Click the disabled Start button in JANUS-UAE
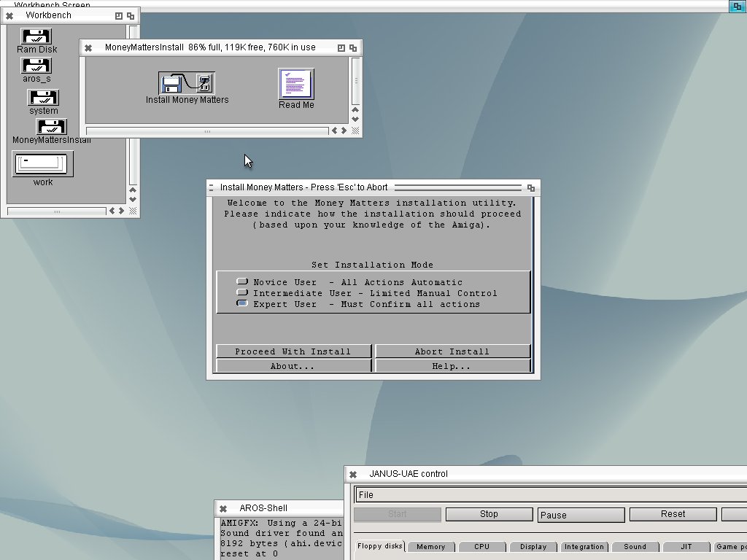The height and width of the screenshot is (560, 747). point(398,514)
